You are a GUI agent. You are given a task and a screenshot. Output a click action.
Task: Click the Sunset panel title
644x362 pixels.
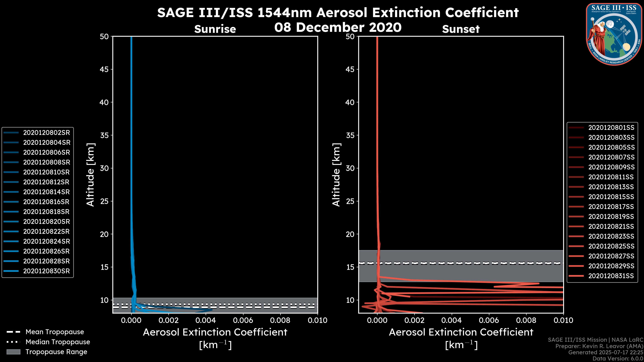[461, 29]
